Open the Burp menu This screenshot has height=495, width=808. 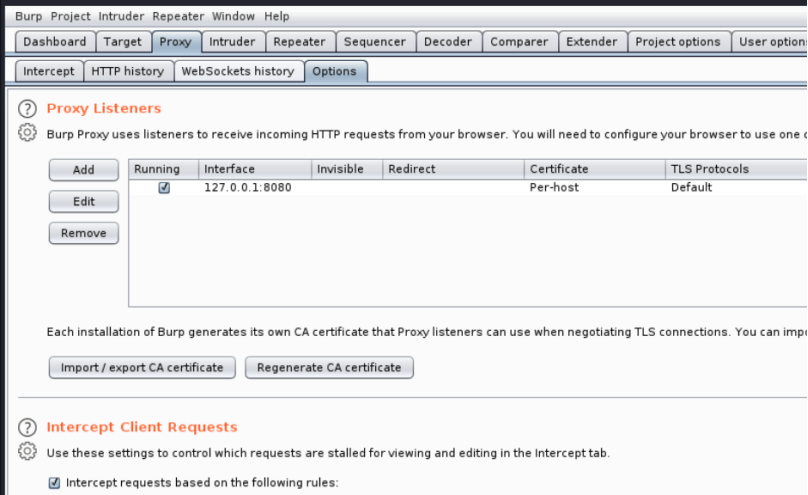(29, 16)
